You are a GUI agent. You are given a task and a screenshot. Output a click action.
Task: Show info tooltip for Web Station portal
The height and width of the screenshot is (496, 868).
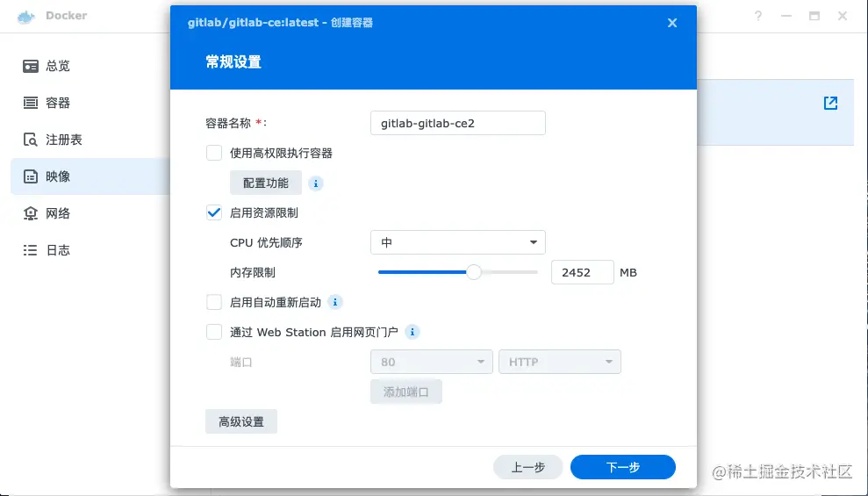[x=412, y=332]
